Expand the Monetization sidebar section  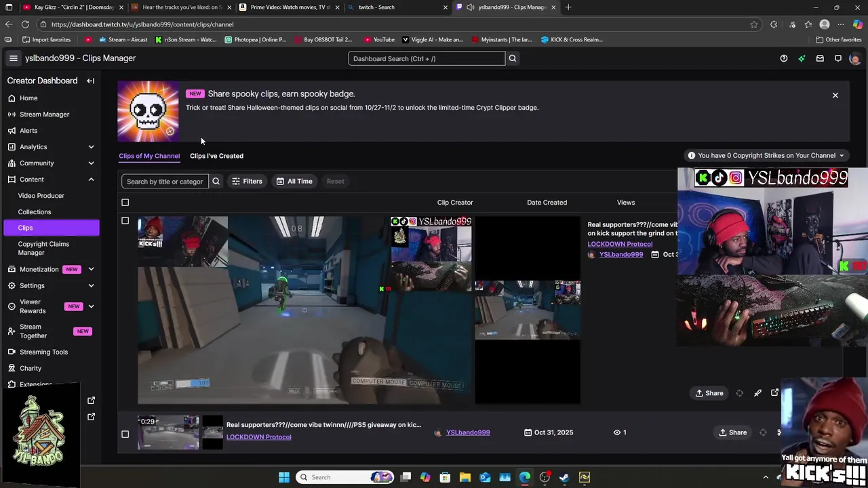pyautogui.click(x=91, y=270)
